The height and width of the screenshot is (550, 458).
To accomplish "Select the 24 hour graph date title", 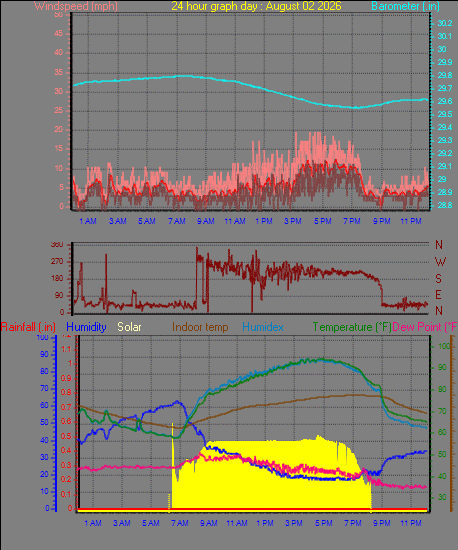I will click(256, 6).
